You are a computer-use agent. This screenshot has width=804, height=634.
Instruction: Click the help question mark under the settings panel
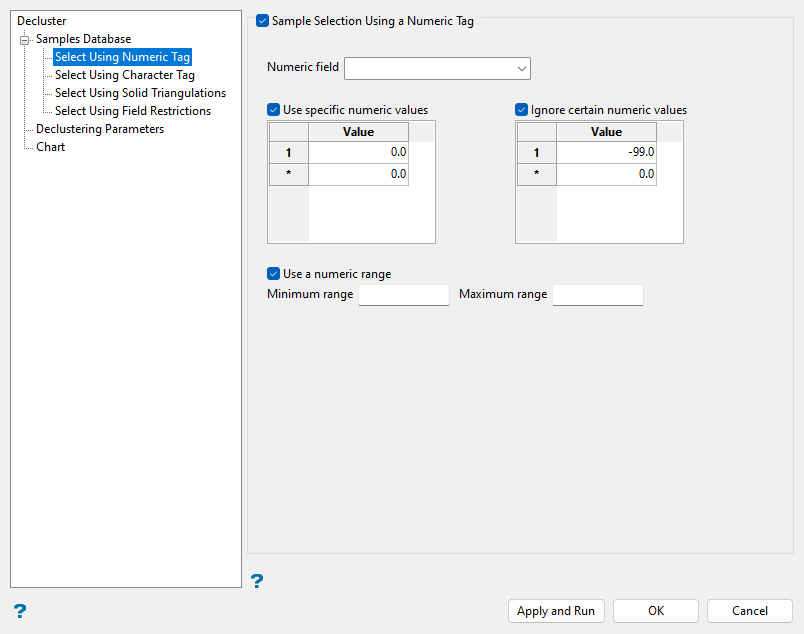[256, 581]
